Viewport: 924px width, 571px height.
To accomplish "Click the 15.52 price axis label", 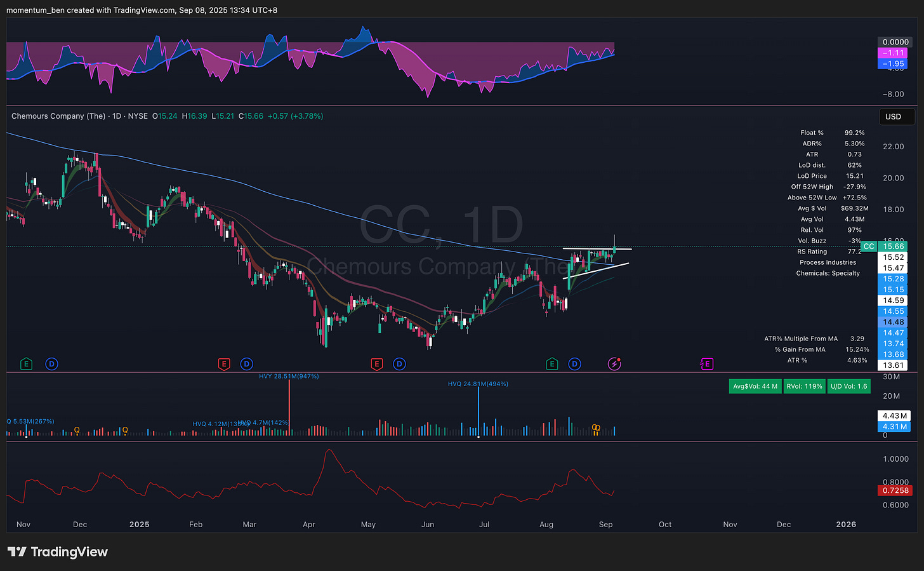I will pos(894,257).
